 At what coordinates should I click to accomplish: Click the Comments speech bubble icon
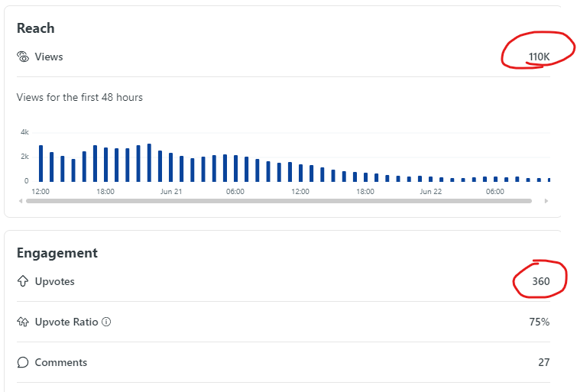23,362
